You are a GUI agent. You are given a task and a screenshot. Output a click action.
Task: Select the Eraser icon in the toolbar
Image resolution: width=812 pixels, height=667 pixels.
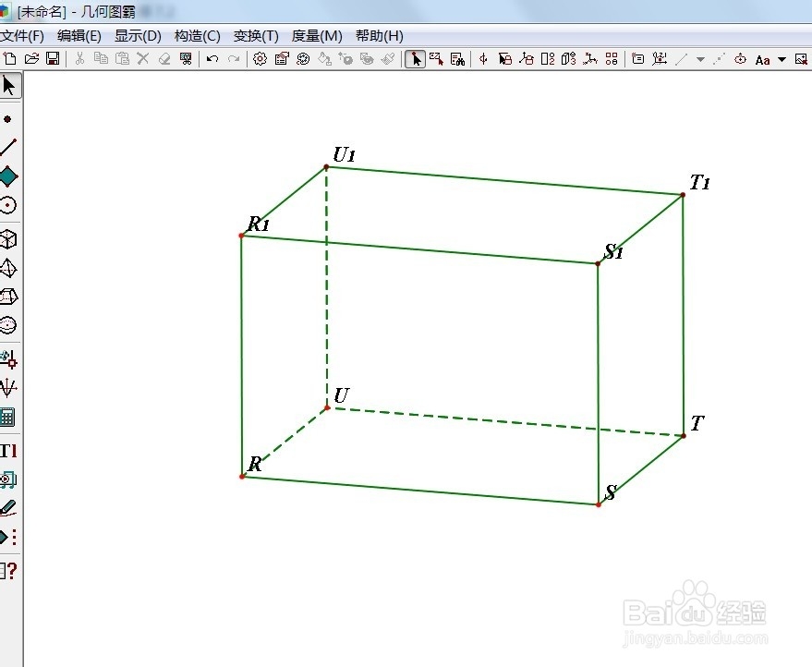[x=164, y=58]
